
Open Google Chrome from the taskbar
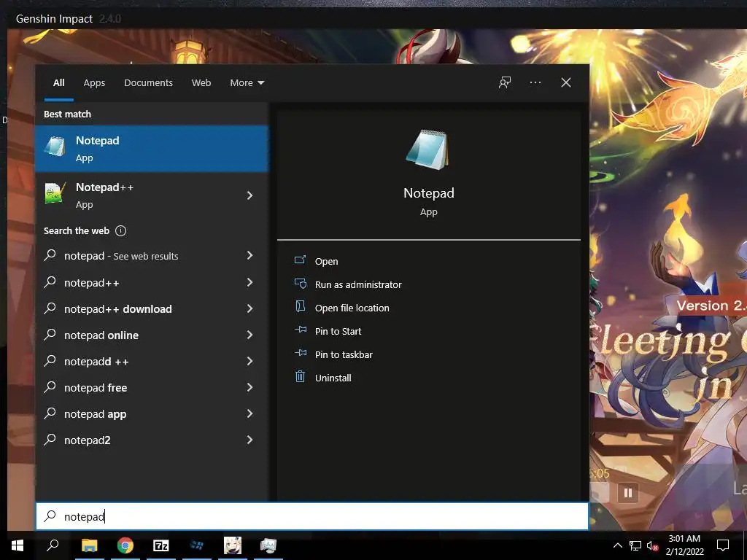(x=125, y=545)
